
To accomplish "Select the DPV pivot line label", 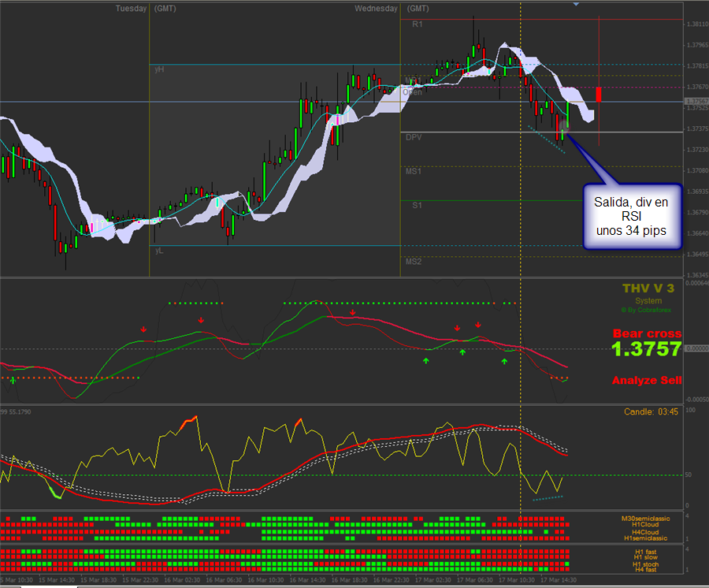I will [x=414, y=137].
